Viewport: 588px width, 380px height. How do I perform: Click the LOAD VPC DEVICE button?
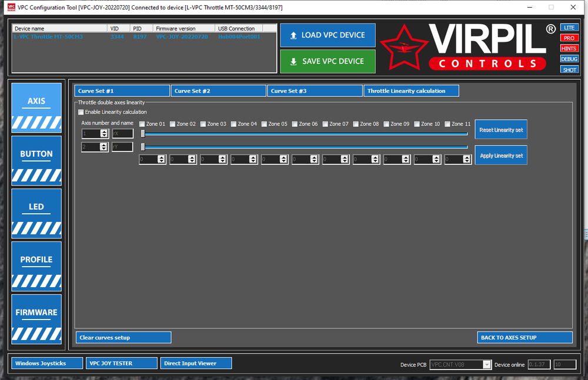click(328, 35)
